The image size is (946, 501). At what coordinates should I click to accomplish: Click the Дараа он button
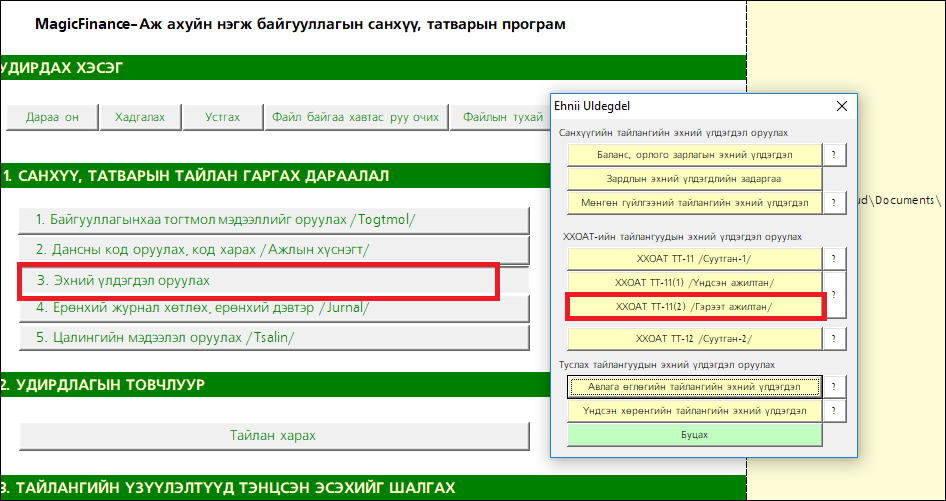tap(51, 117)
